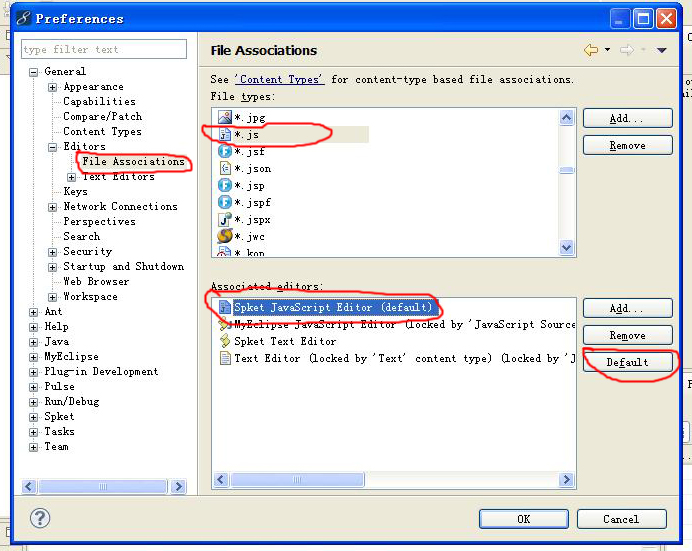The width and height of the screenshot is (692, 551).
Task: Open the preferences view menu dropdown
Action: click(662, 50)
